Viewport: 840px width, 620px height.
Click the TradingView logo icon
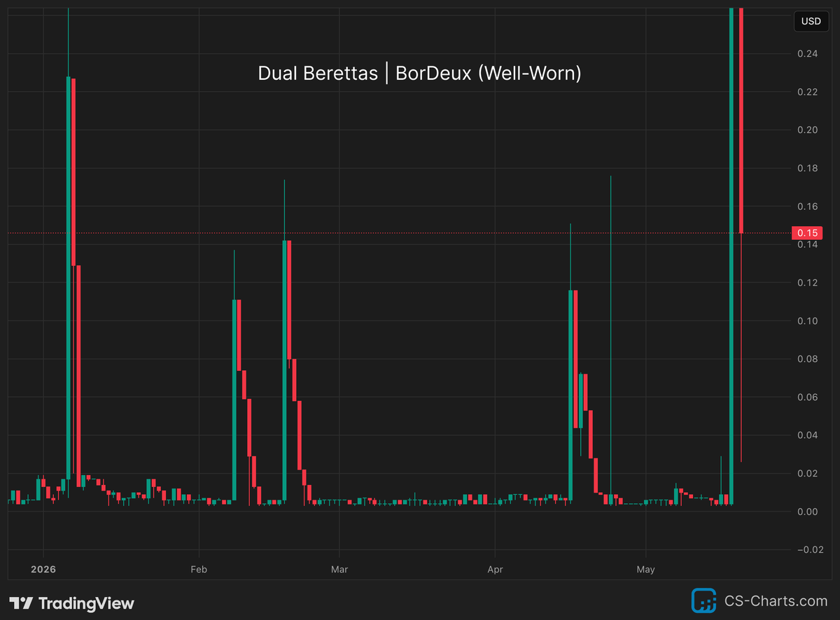[x=21, y=603]
